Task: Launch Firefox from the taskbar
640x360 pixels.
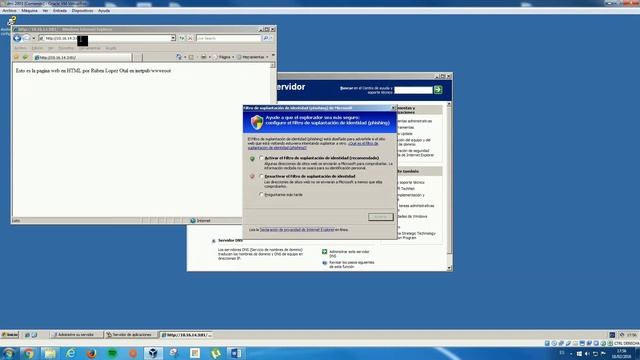Action: 91,353
